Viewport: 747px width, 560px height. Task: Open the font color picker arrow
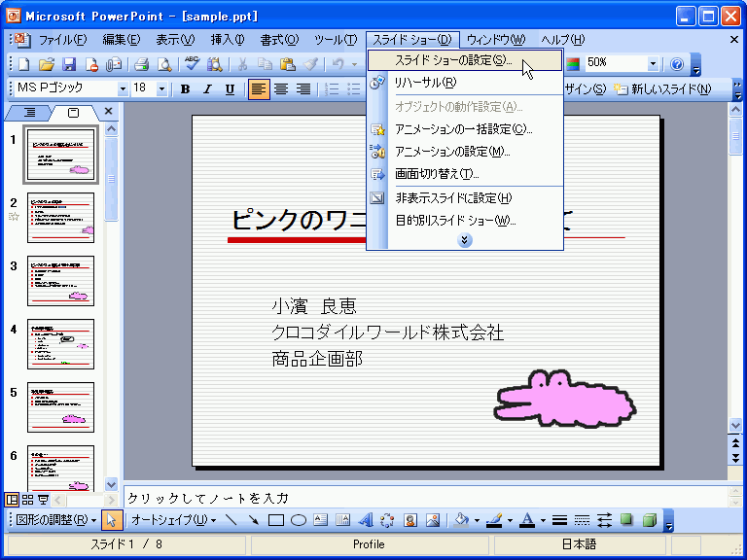[x=545, y=520]
